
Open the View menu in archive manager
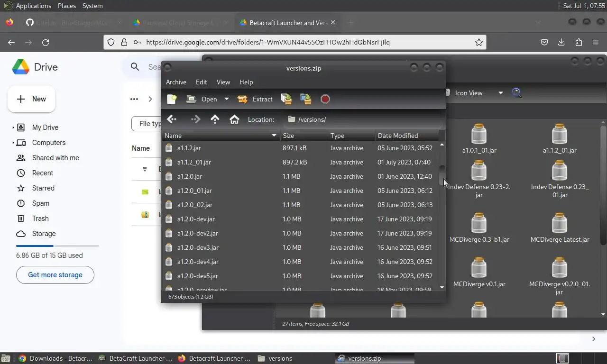point(223,82)
